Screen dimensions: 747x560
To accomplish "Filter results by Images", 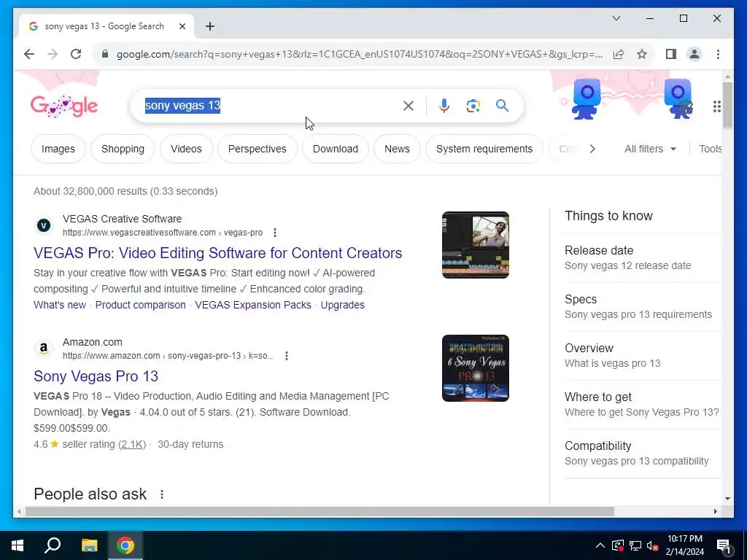I will pyautogui.click(x=58, y=149).
